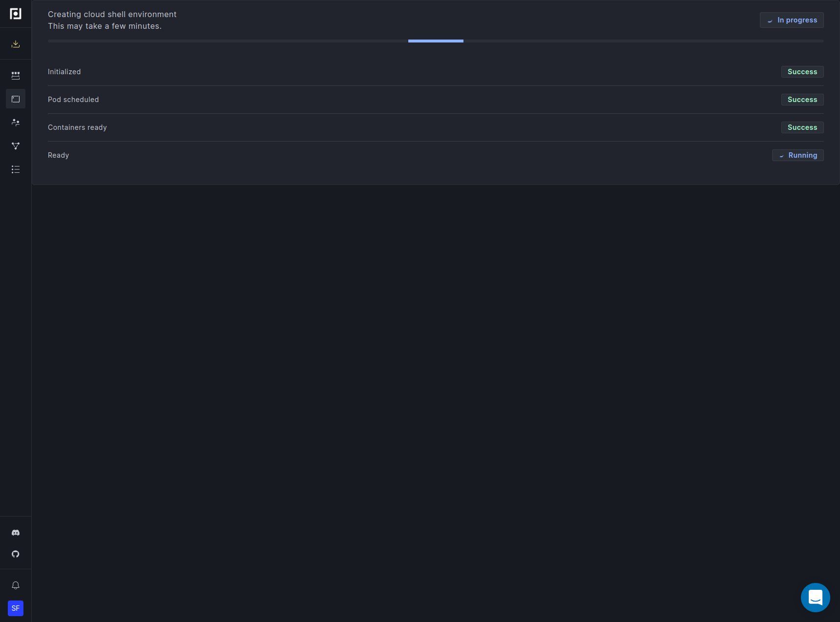The image size is (840, 622).
Task: Open the Discord link icon
Action: coord(16,533)
